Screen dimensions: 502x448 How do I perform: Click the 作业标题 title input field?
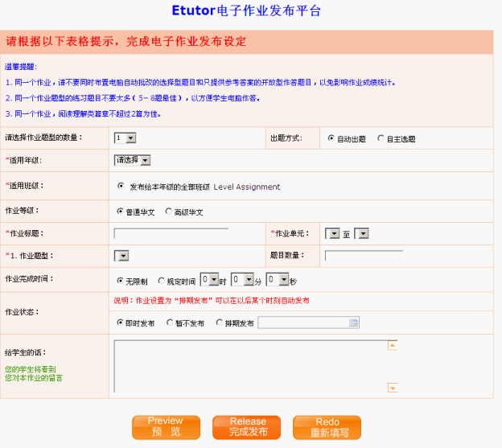pos(171,233)
